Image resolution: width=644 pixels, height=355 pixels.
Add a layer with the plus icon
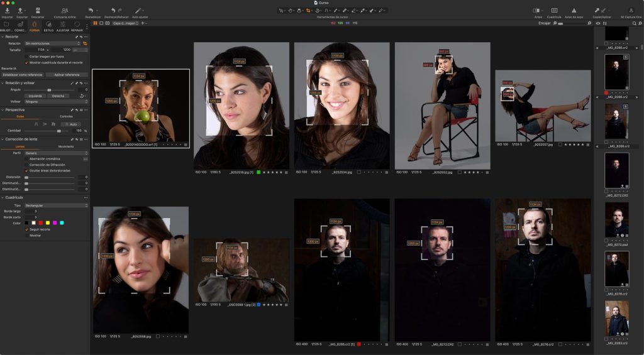click(x=143, y=23)
